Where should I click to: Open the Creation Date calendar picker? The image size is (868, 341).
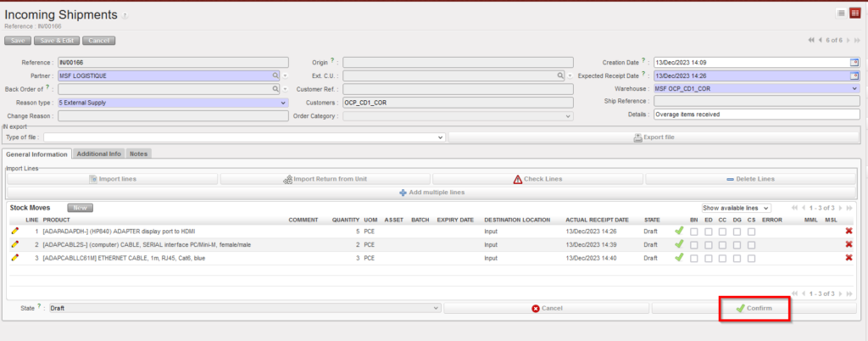[854, 62]
